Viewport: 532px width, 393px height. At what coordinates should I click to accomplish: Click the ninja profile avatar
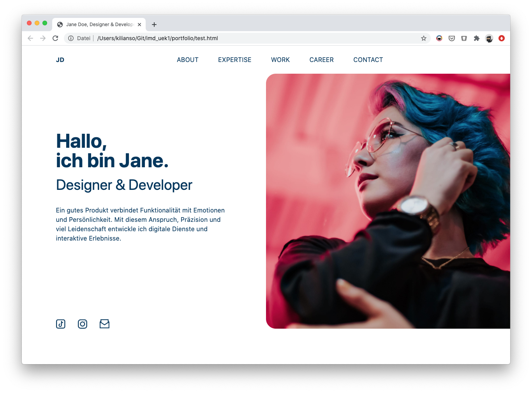[x=489, y=38]
